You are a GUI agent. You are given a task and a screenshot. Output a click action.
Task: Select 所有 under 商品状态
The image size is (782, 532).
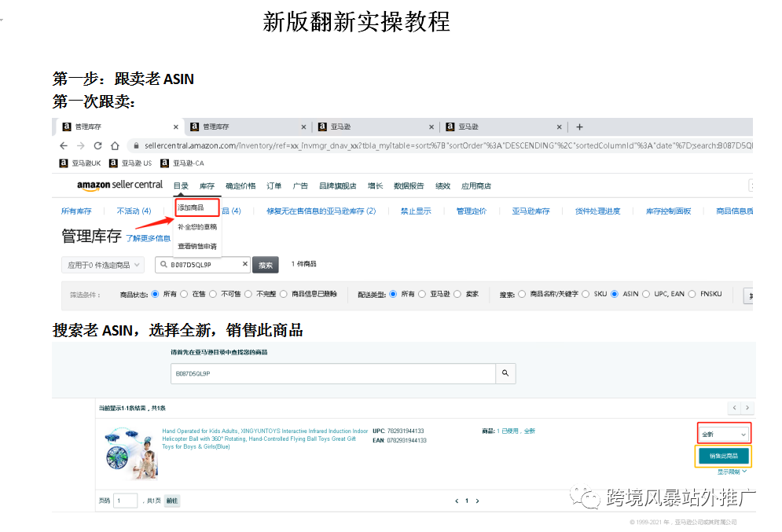(x=155, y=294)
